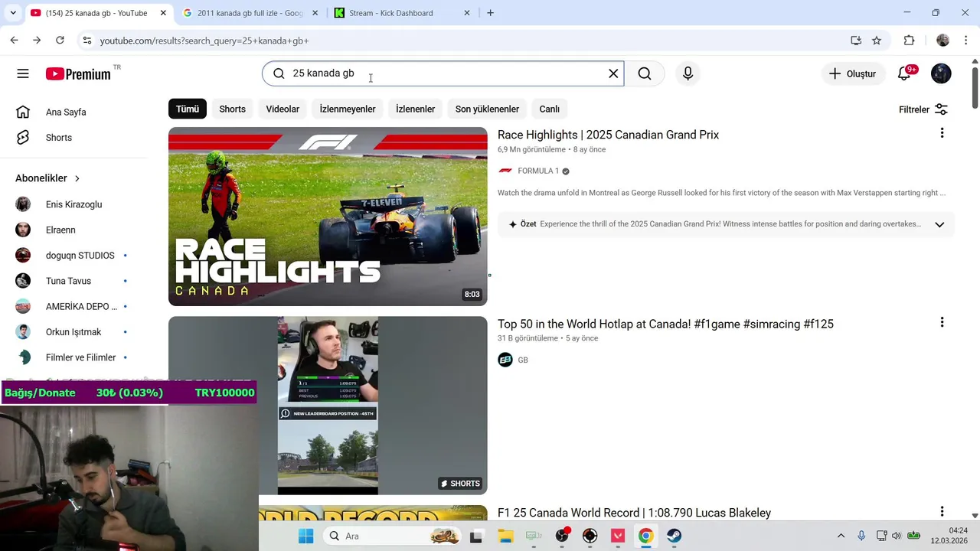Close the 25 kanada gb YouTube tab
The image size is (980, 551).
click(x=163, y=13)
